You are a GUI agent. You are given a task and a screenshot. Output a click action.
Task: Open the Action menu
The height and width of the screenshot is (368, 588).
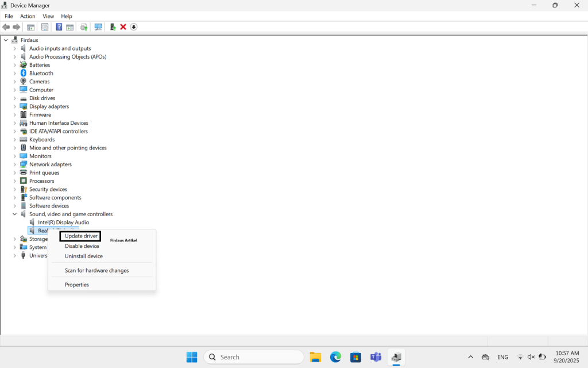(x=28, y=16)
